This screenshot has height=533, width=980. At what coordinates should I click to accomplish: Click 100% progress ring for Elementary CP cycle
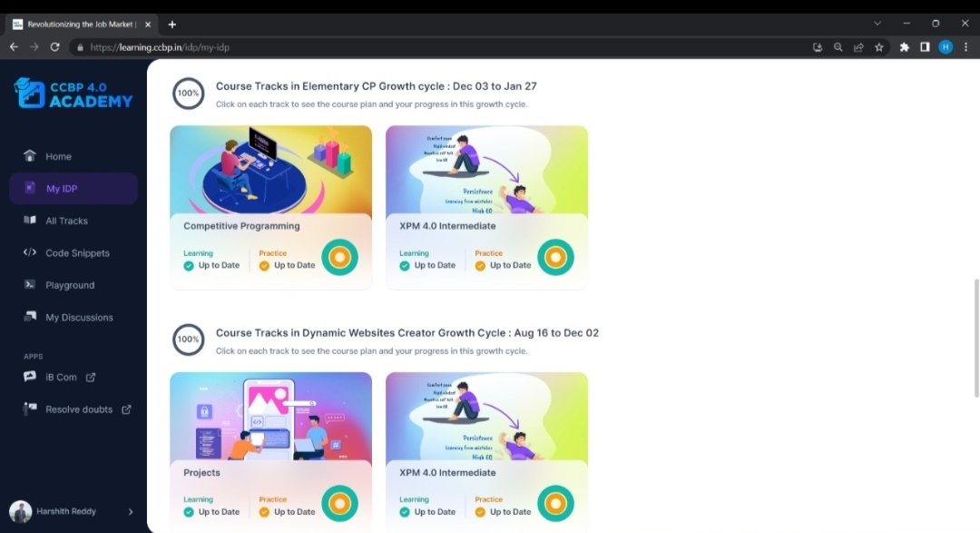tap(188, 94)
